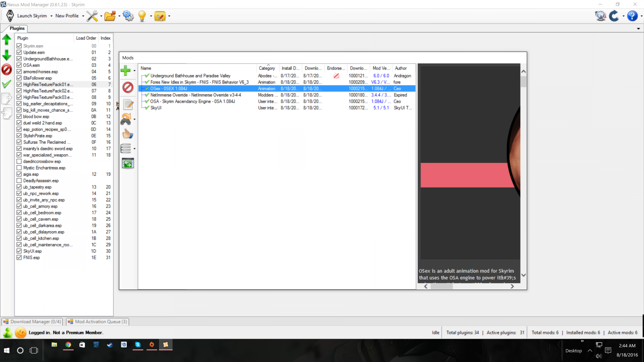
Task: Click the mod summary vertical scrollbar thumb
Action: [x=523, y=82]
